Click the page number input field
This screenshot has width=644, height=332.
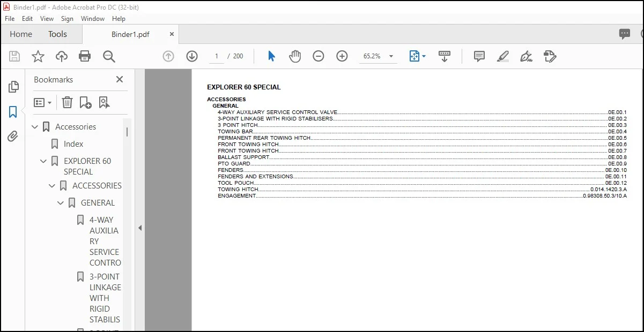[217, 56]
